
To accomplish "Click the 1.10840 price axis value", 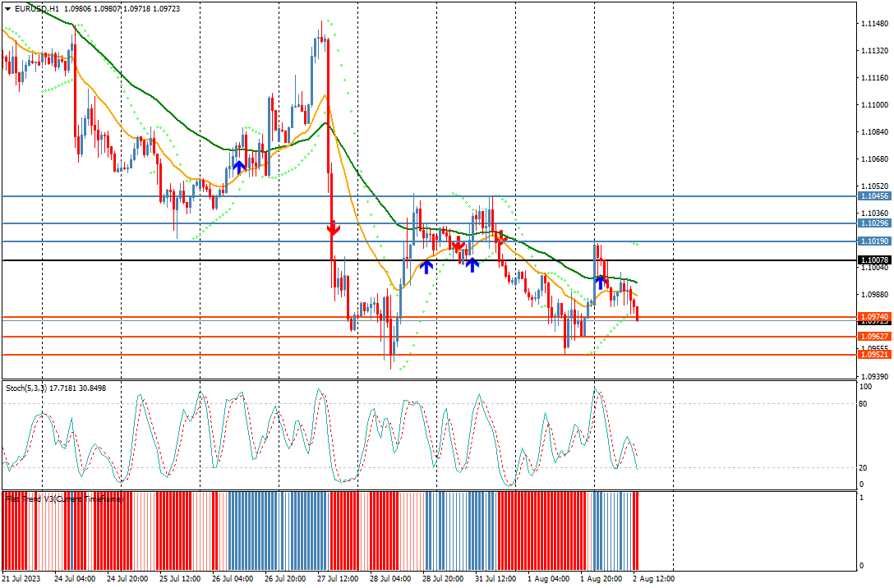I will [874, 131].
